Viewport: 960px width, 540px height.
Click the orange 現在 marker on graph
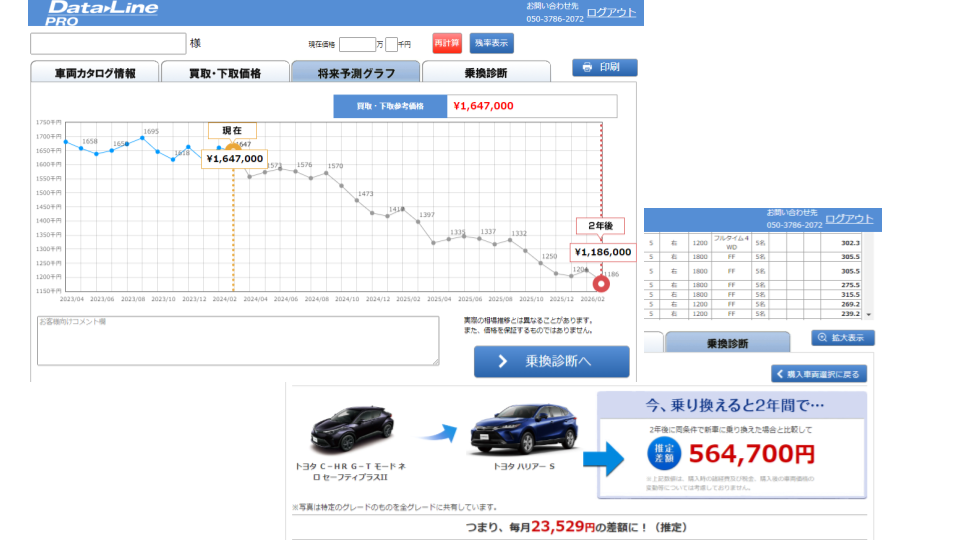pos(234,149)
